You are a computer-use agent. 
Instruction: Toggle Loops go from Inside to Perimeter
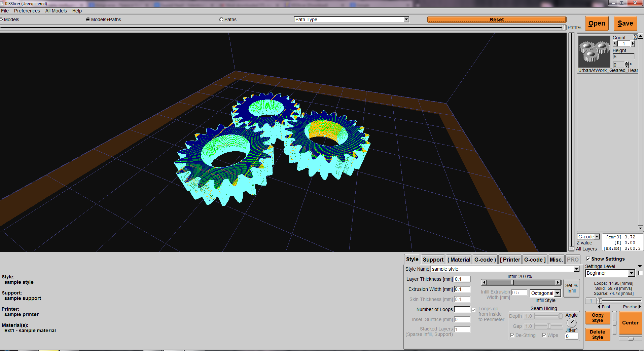[474, 310]
